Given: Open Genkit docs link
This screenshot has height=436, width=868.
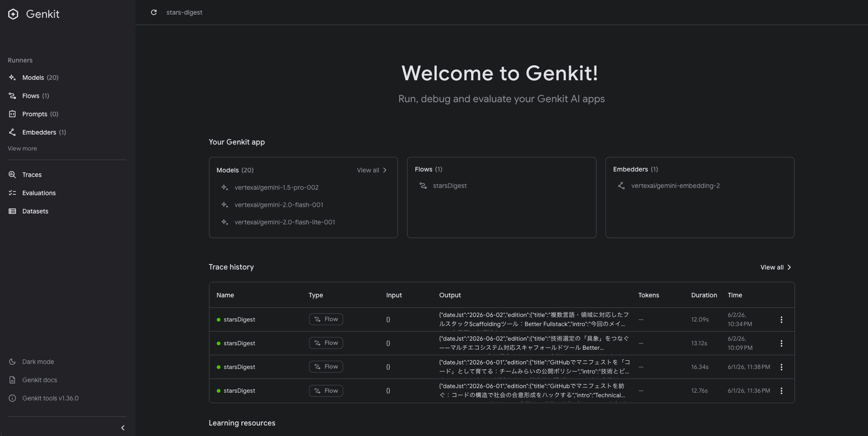Looking at the screenshot, I should coord(40,380).
